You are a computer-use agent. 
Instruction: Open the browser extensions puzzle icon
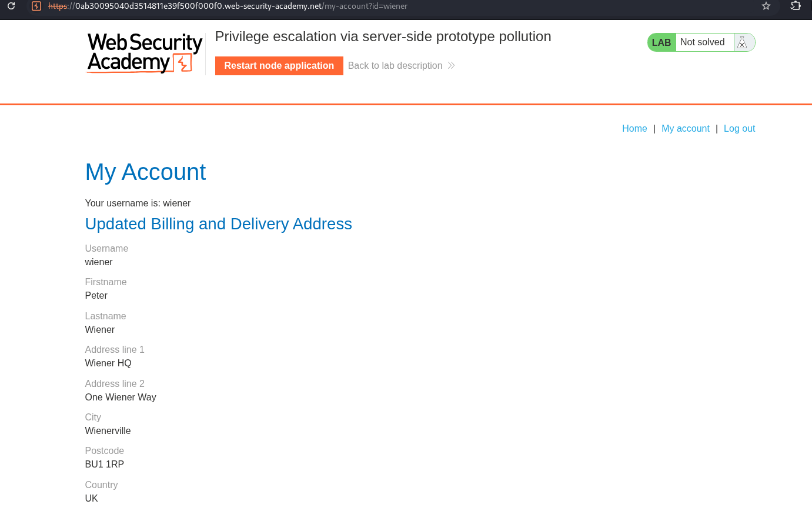[796, 6]
